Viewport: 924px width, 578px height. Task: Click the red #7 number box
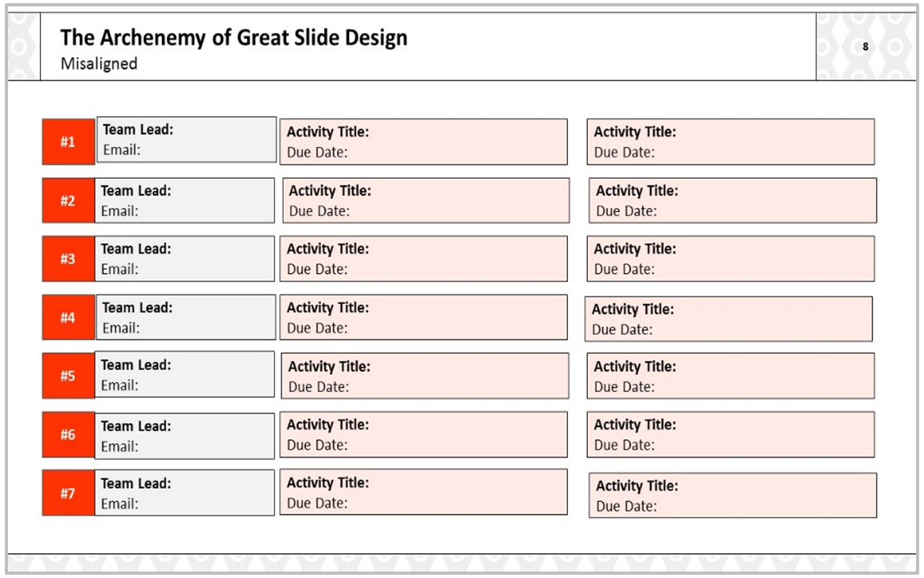[68, 493]
